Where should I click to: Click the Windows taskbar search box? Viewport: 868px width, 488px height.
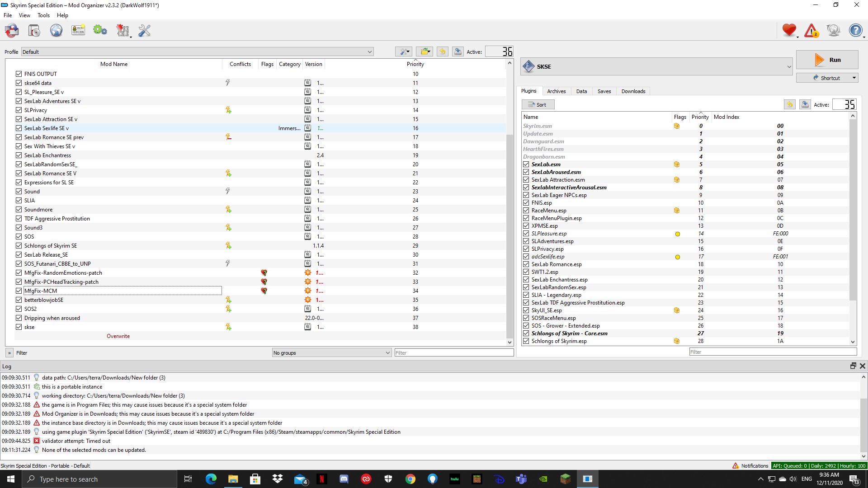[99, 479]
